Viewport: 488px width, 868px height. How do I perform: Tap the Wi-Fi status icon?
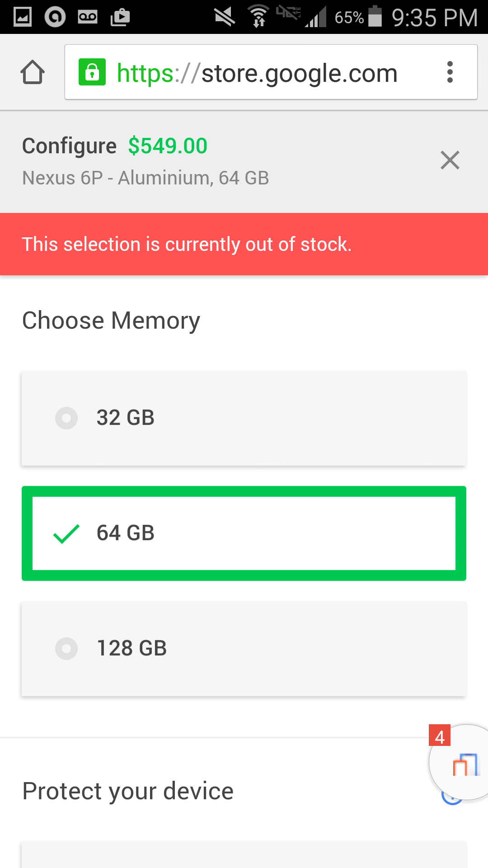tap(259, 16)
